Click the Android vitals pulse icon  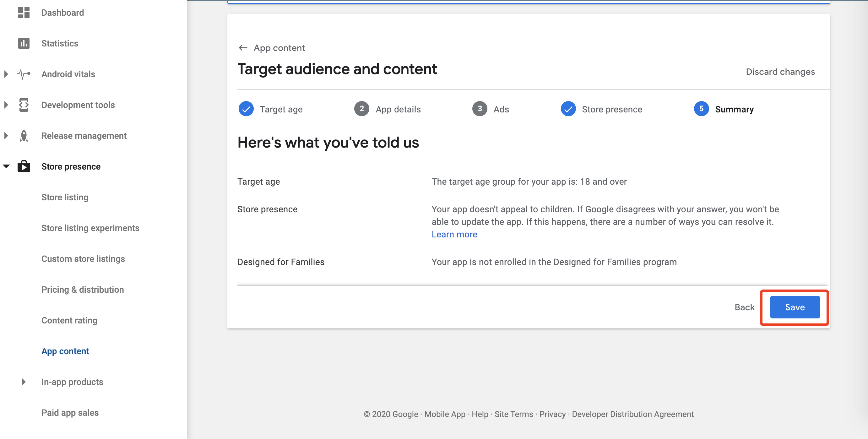click(x=24, y=74)
